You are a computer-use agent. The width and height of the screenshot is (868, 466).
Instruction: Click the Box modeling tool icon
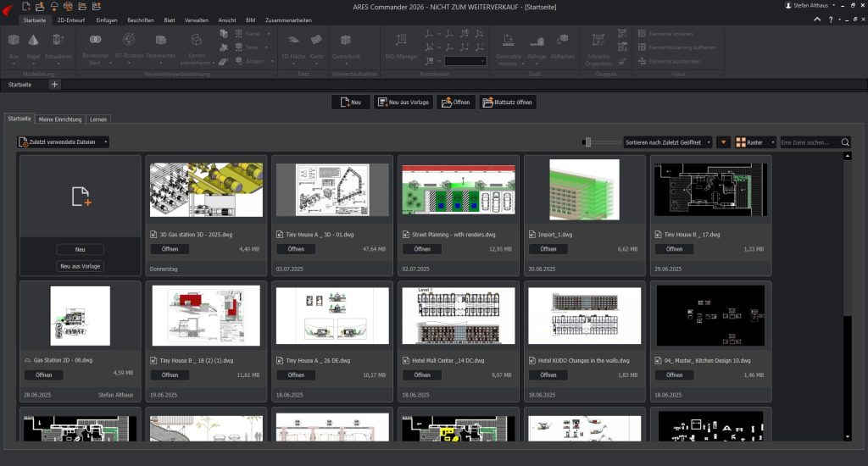[14, 40]
